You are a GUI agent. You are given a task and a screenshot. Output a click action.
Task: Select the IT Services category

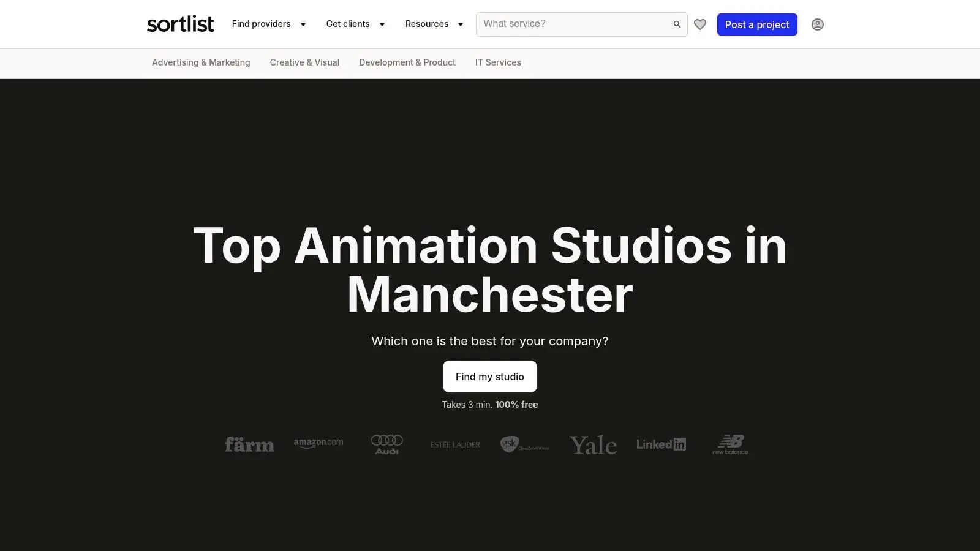pyautogui.click(x=498, y=62)
